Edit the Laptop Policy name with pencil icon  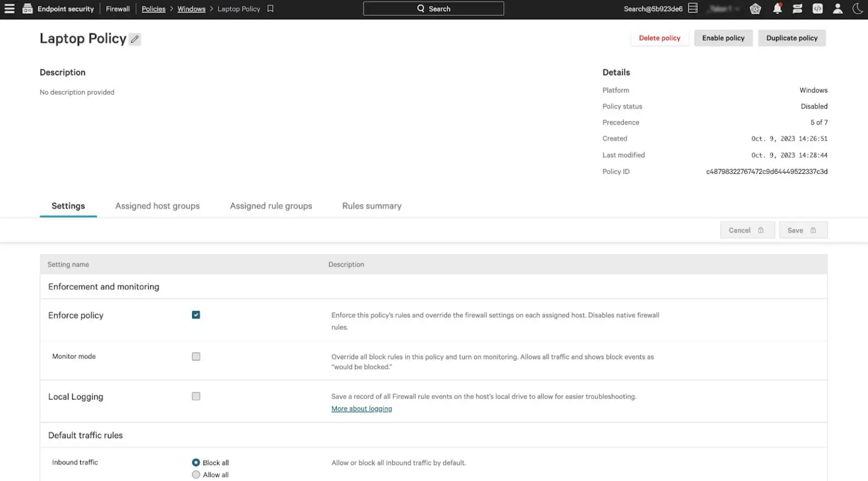pyautogui.click(x=134, y=39)
